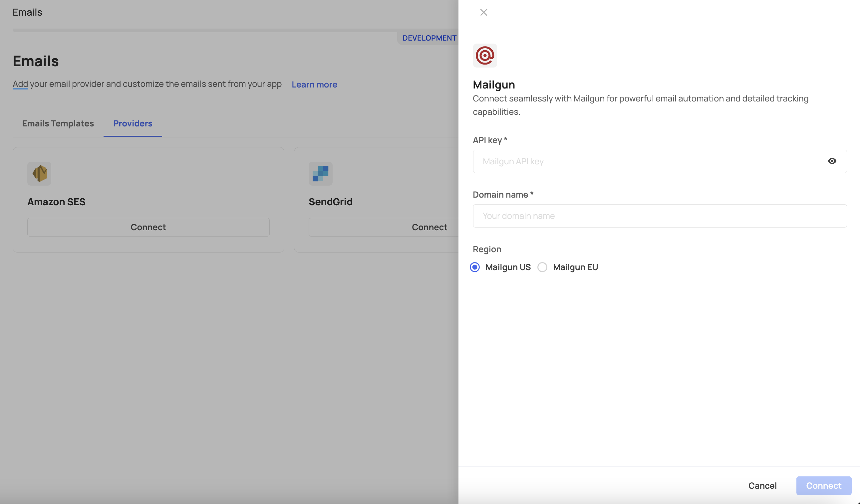Click the Mailgun logo icon
This screenshot has height=504, width=860.
pos(485,56)
